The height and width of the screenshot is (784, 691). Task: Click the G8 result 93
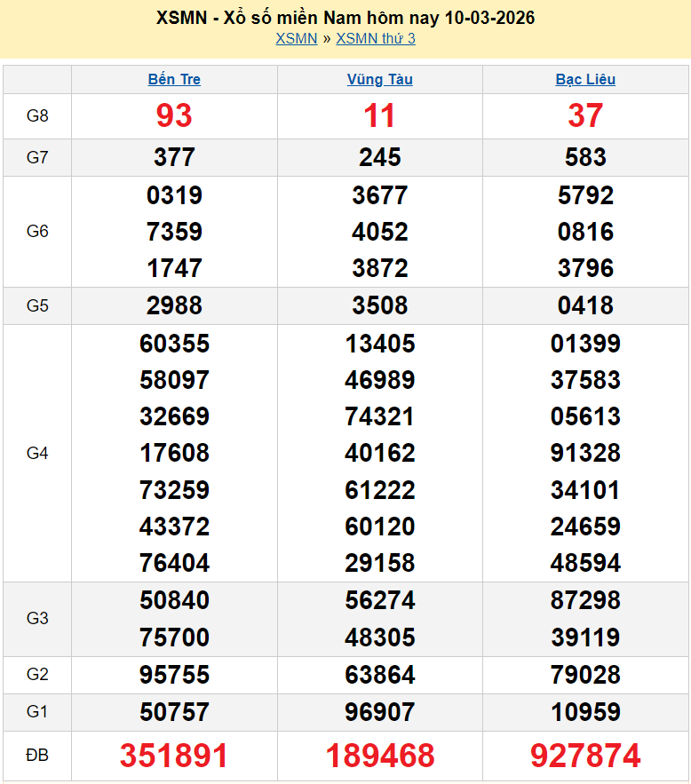point(174,115)
